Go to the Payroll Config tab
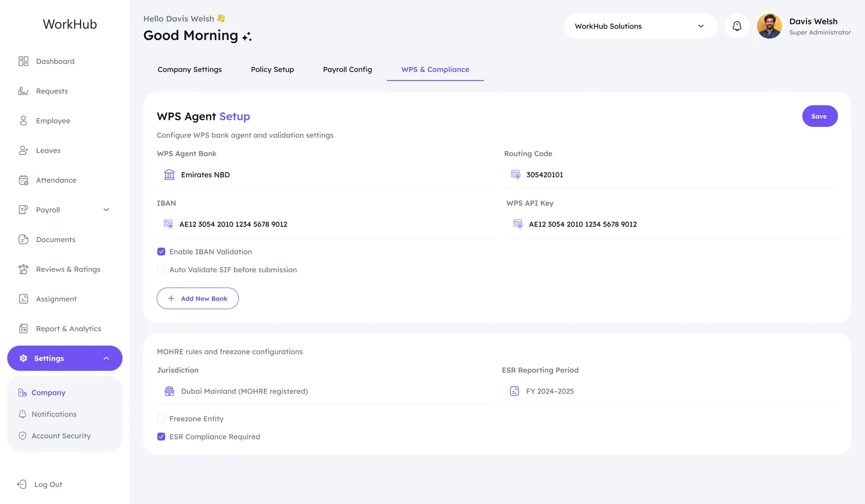Screen dimensions: 865x504 pos(348,69)
